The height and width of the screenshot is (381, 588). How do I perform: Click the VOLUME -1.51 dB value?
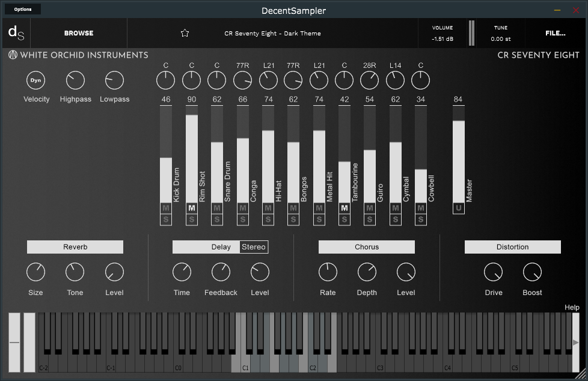pos(443,38)
